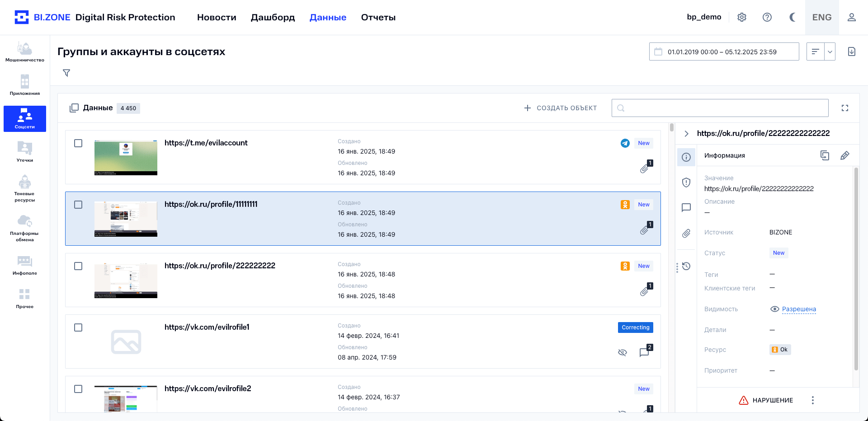Viewport: 868px width, 421px height.
Task: Click the date range input field
Action: (x=724, y=51)
